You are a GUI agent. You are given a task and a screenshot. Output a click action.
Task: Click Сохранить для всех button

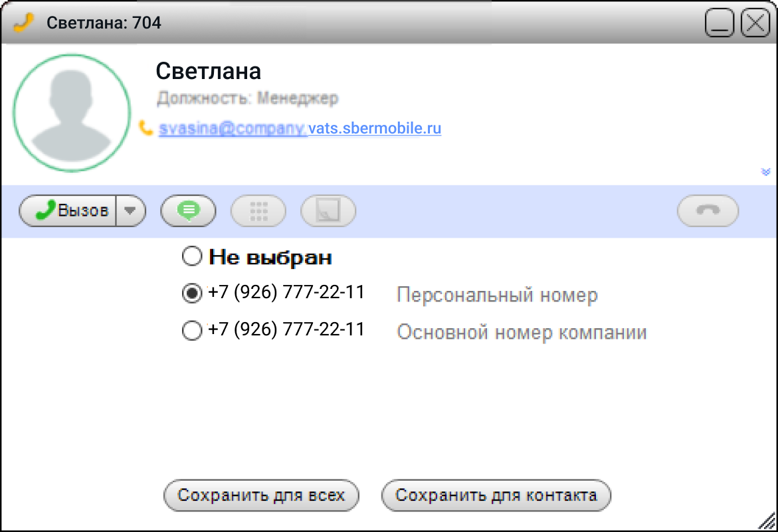coord(261,495)
